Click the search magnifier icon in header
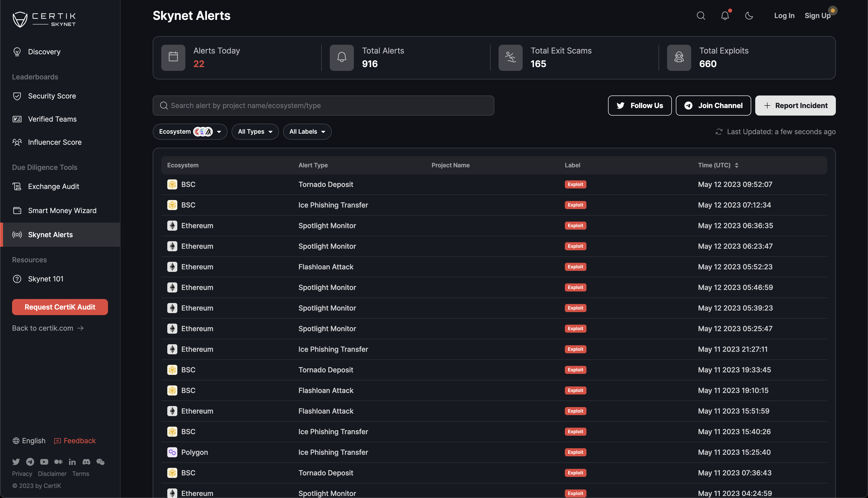The image size is (868, 498). 701,16
